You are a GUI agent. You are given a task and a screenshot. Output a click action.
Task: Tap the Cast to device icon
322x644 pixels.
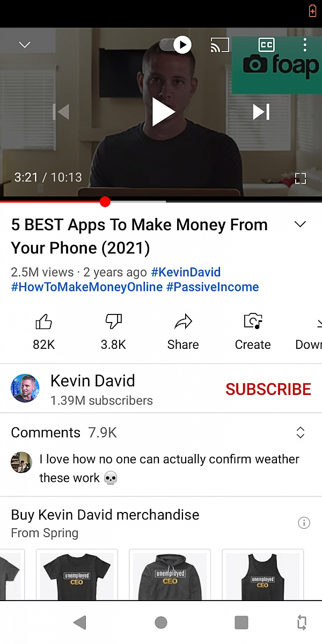[x=219, y=45]
